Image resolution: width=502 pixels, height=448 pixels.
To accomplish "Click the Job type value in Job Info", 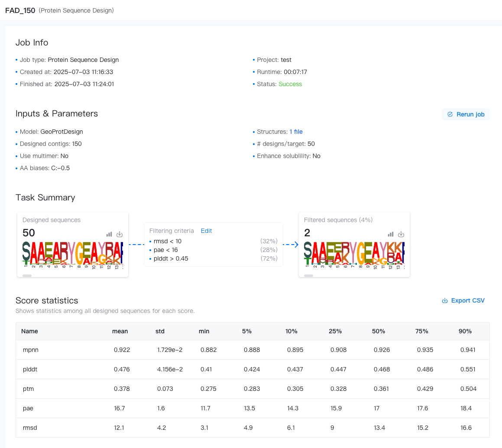I will [x=83, y=60].
